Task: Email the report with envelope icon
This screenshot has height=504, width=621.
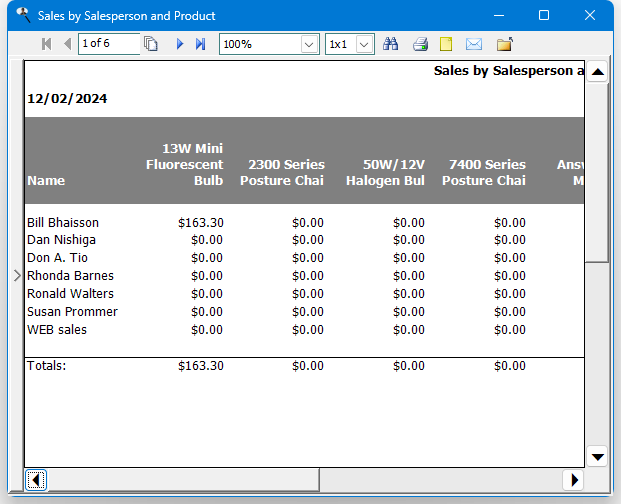Action: click(474, 44)
